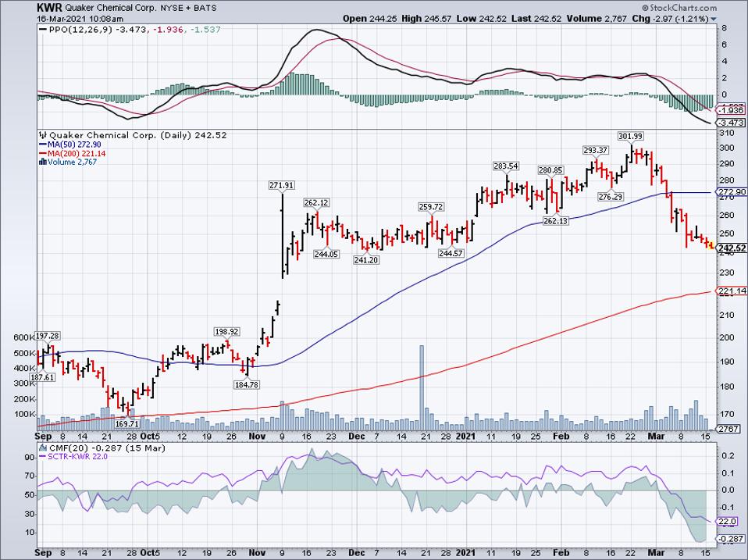Viewport: 748px width, 560px height.
Task: Click the 241.20 low label
Action: point(366,260)
